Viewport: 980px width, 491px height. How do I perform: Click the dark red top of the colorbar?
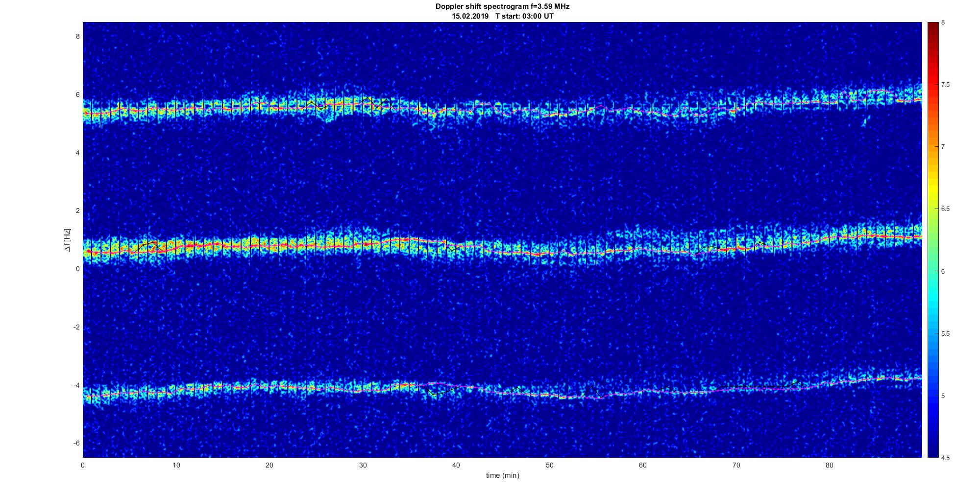click(x=932, y=27)
